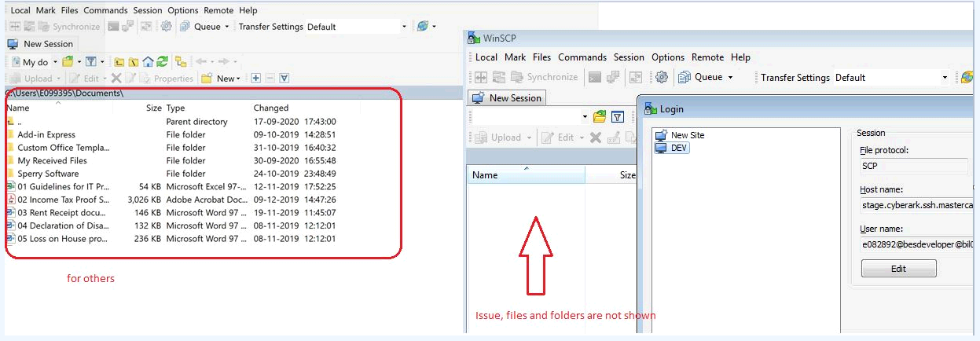Expand the 'My do' drive dropdown

click(x=53, y=62)
